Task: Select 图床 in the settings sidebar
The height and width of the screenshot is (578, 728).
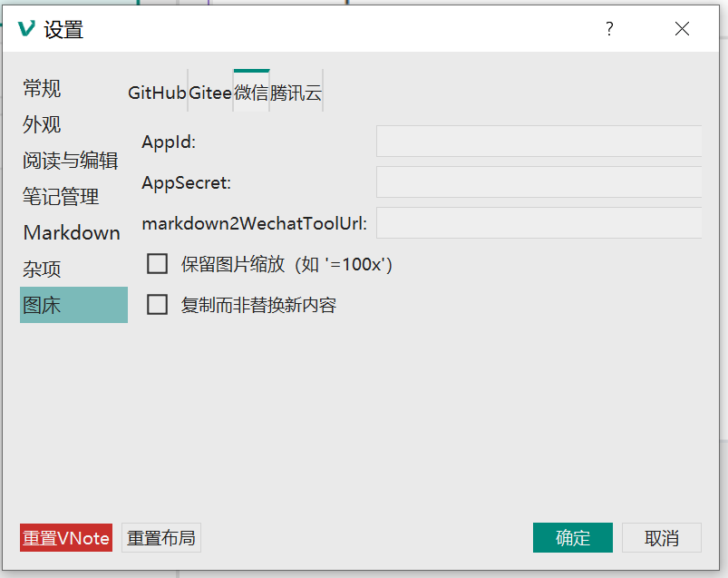Action: (x=73, y=305)
